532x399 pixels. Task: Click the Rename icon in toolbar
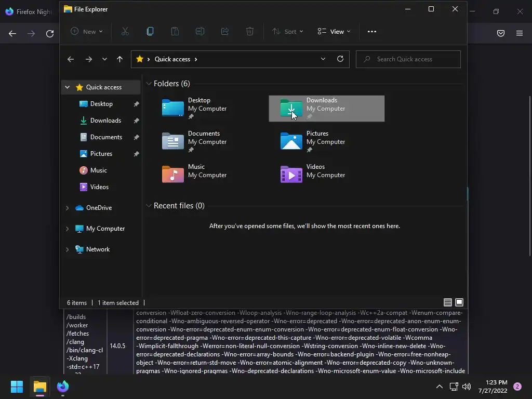click(200, 32)
